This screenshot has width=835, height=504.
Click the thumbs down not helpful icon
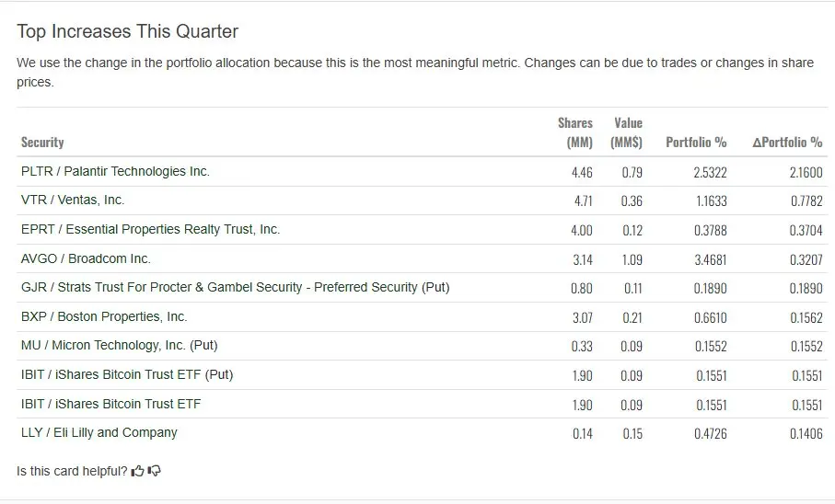(155, 471)
